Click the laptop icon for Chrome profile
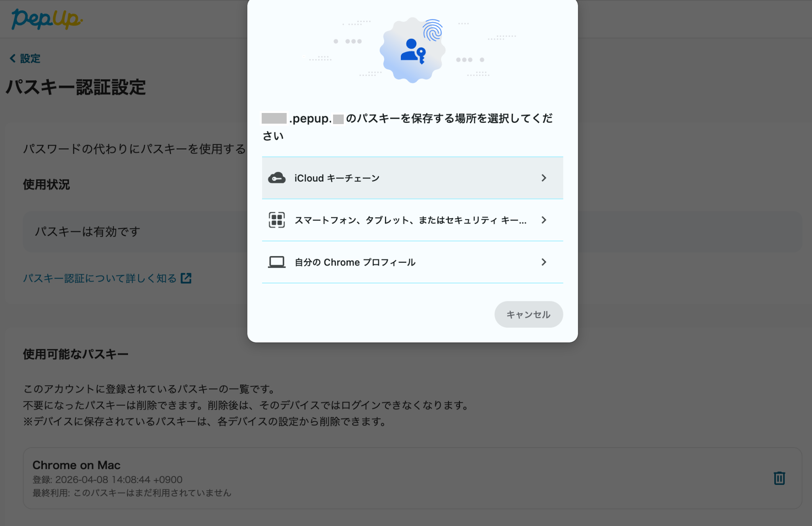The width and height of the screenshot is (812, 526). (277, 262)
